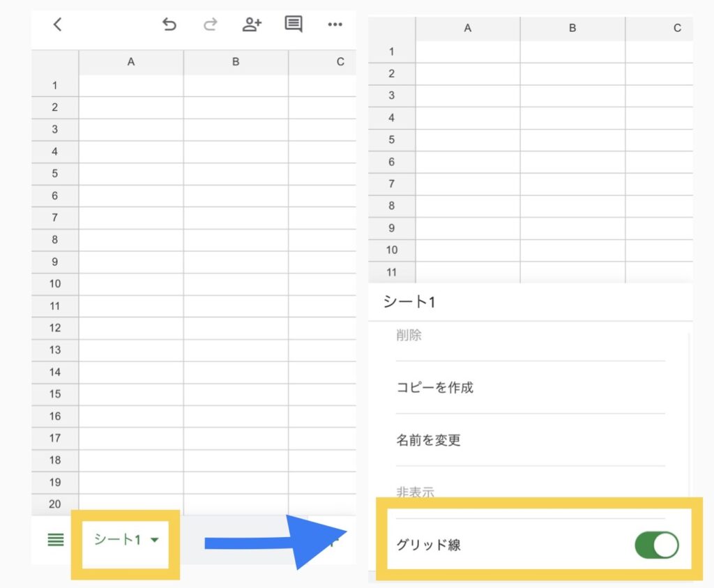Open comments using the comment icon

coord(293,24)
